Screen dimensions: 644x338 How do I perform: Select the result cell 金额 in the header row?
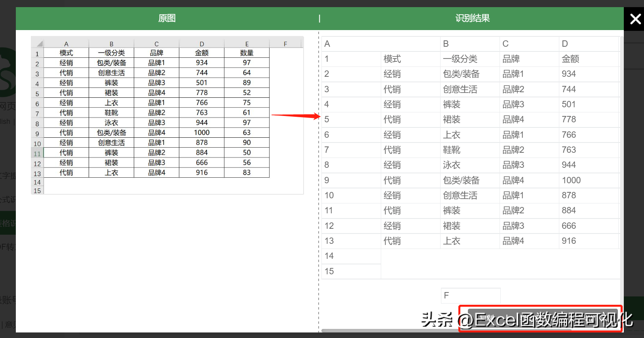(589, 59)
